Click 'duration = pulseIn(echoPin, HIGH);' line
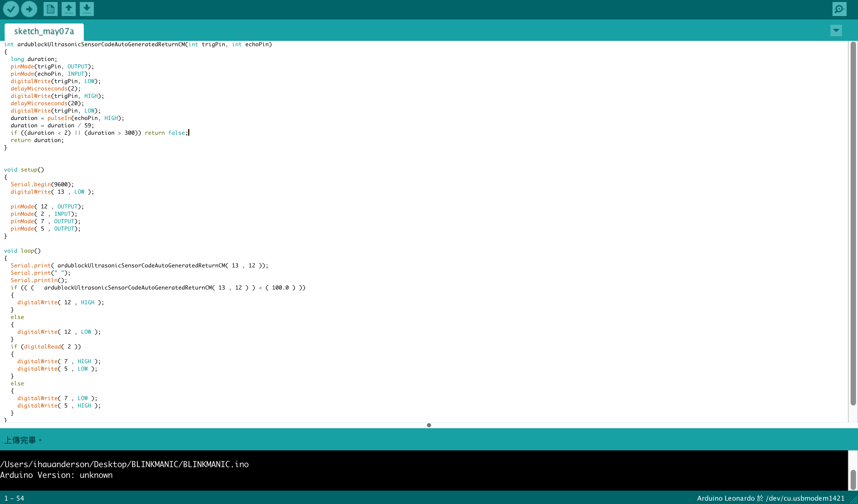The width and height of the screenshot is (858, 504). coord(67,118)
